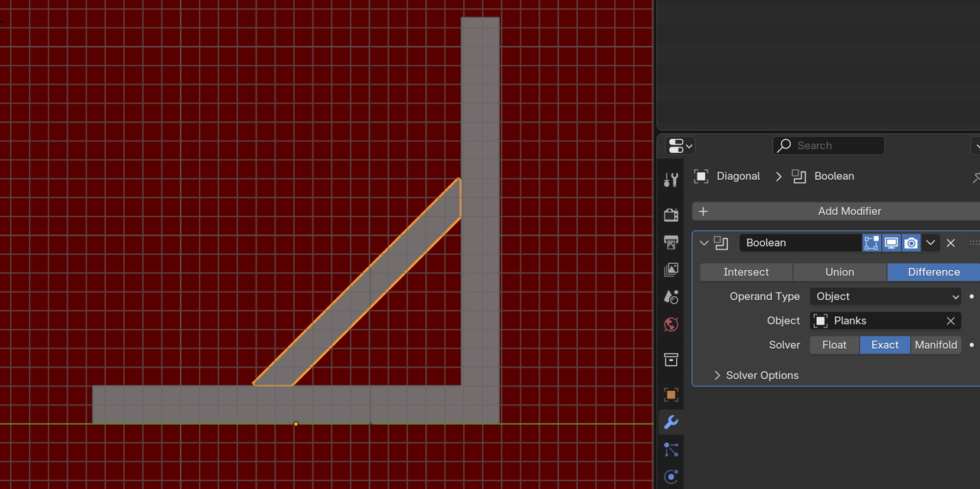The height and width of the screenshot is (489, 980).
Task: Toggle Boolean modifier edit mode display
Action: [x=871, y=243]
